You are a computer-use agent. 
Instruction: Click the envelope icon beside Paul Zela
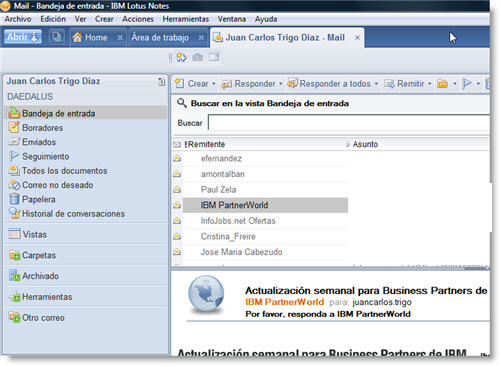pos(177,189)
